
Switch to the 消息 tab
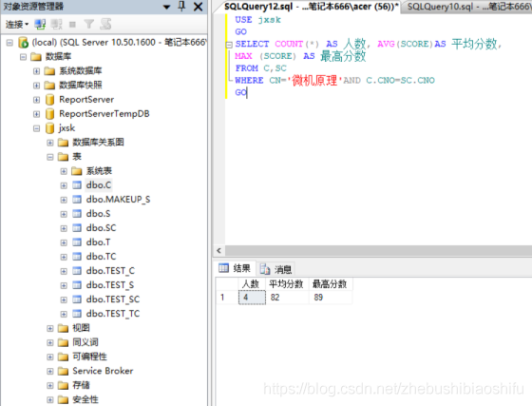tap(276, 269)
